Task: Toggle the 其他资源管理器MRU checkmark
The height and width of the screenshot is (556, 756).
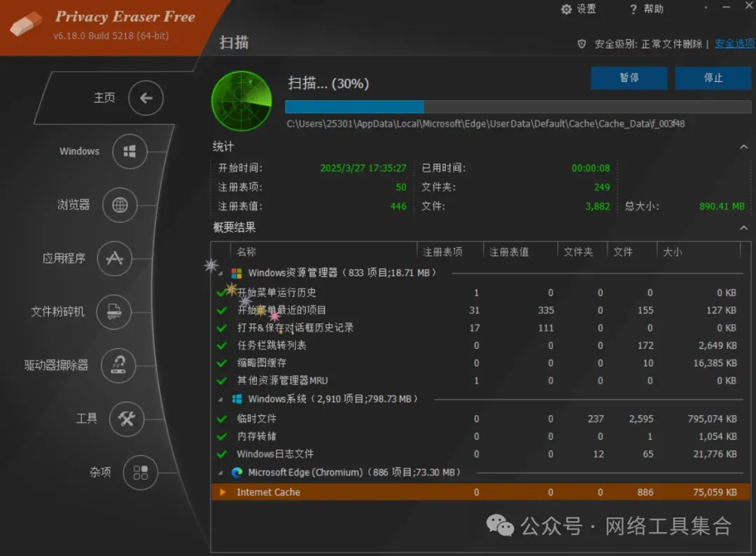Action: (222, 381)
